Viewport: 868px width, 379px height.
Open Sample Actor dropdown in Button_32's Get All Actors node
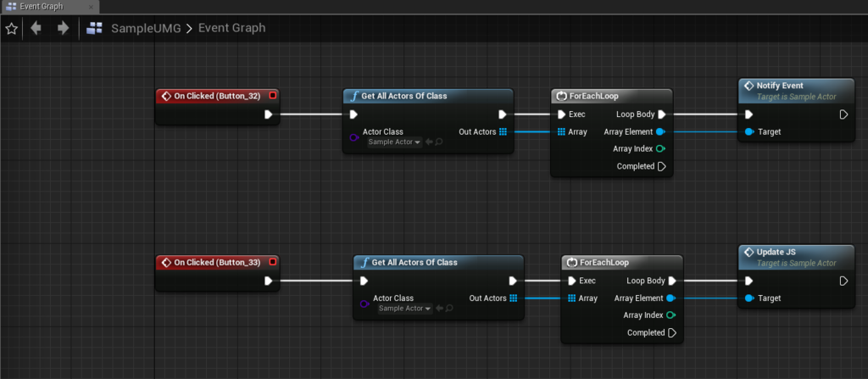click(394, 142)
